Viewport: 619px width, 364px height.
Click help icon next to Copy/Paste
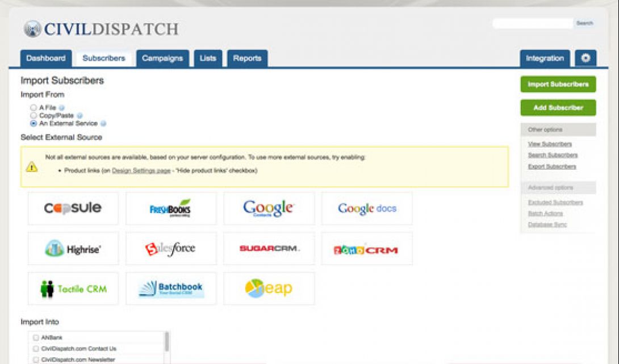click(80, 116)
